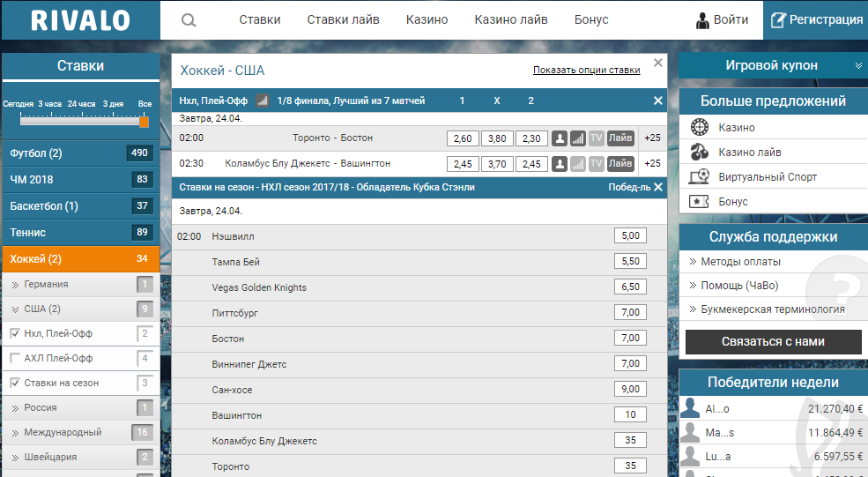
Task: Select Сан-хосе odds 9,00
Action: point(631,389)
